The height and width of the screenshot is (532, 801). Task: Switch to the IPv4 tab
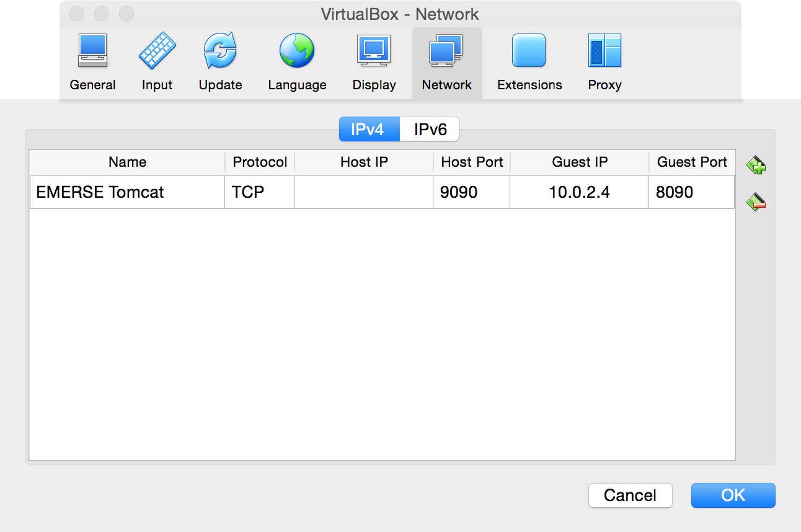(x=369, y=130)
